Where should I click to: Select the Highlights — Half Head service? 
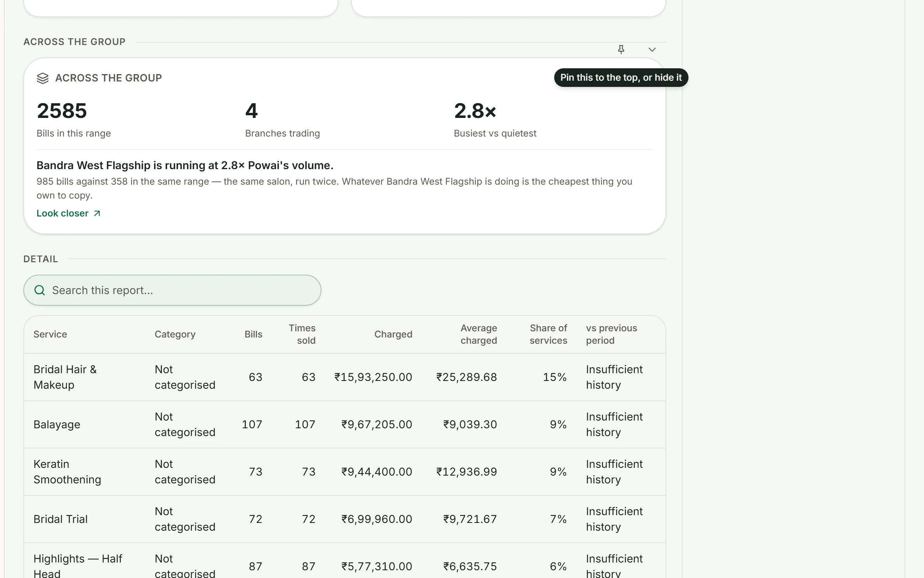point(78,566)
